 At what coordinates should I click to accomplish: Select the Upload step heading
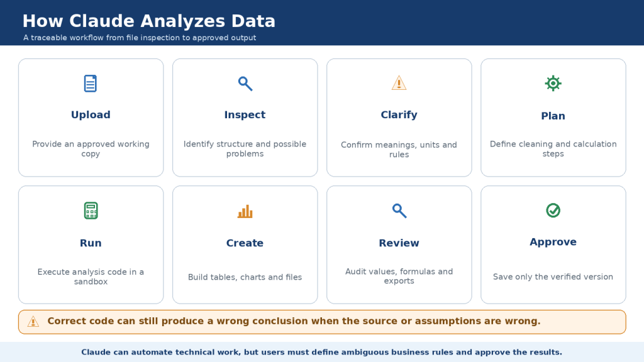pyautogui.click(x=91, y=114)
